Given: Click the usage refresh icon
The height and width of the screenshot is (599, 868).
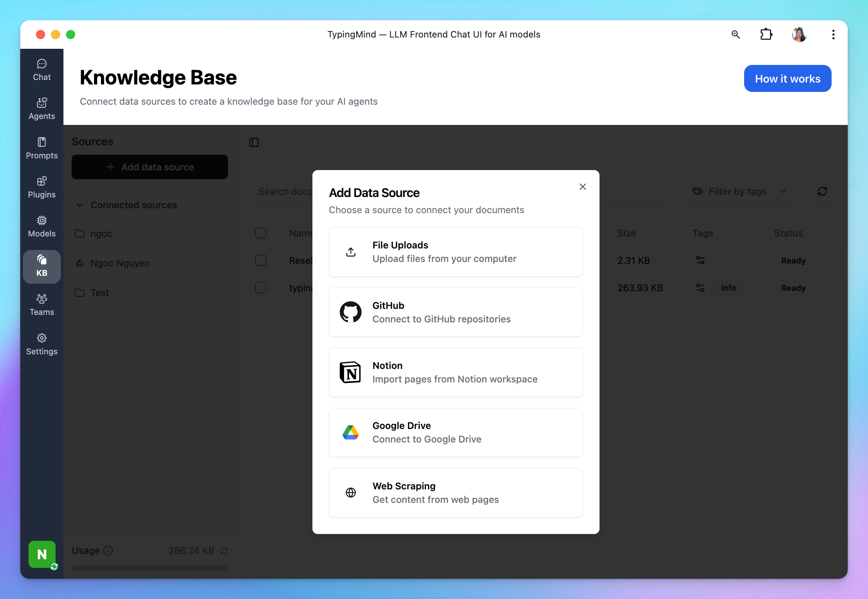Looking at the screenshot, I should 224,551.
